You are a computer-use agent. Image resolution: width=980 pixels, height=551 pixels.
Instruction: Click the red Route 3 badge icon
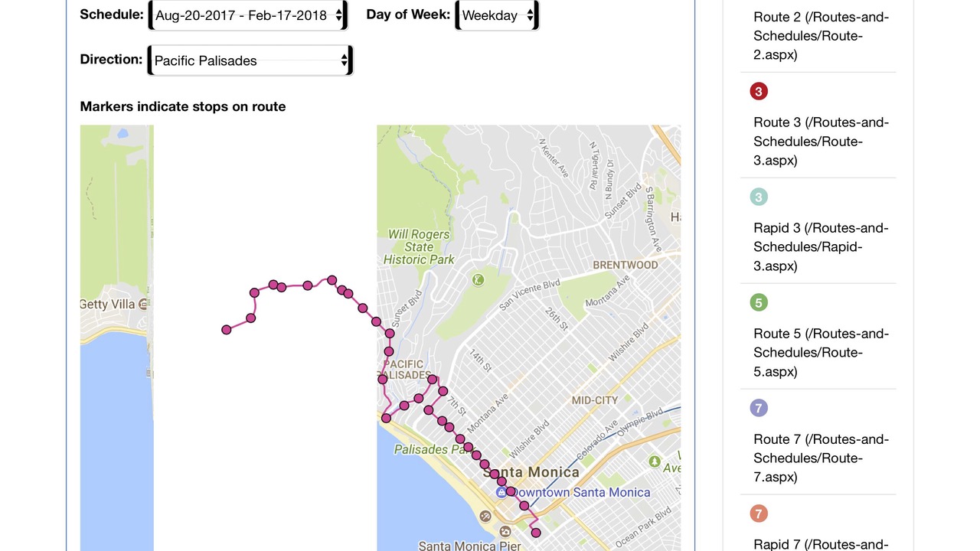click(759, 92)
